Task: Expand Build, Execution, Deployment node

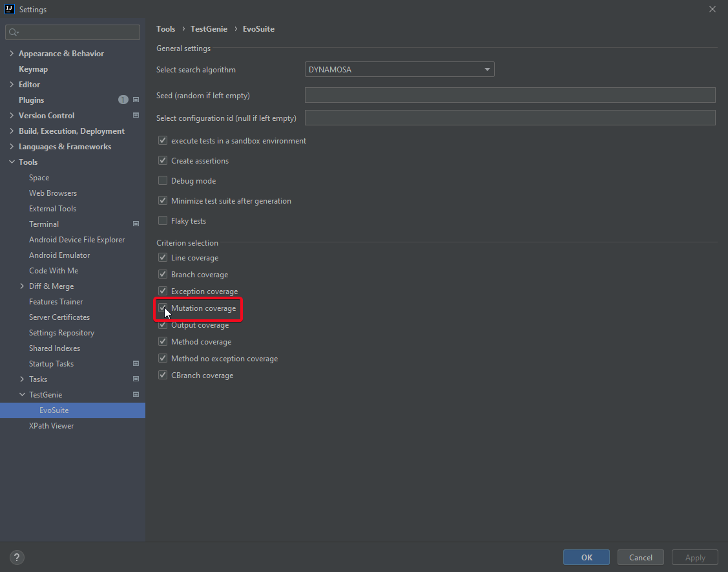Action: 12,131
